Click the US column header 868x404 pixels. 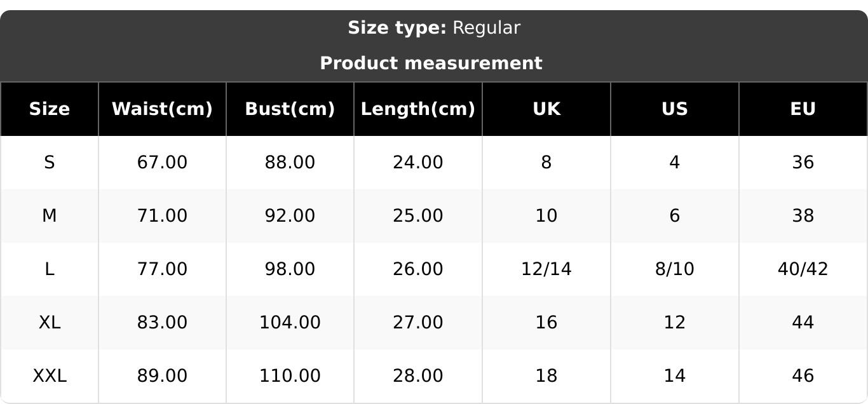675,109
